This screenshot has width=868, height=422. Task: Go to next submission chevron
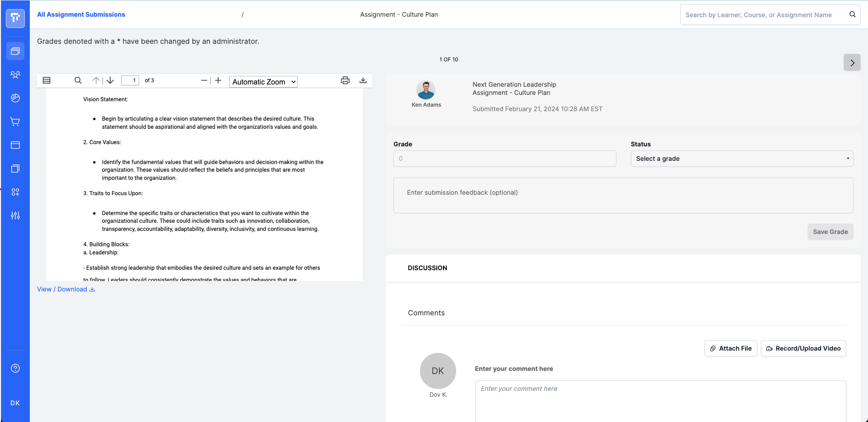coord(852,63)
